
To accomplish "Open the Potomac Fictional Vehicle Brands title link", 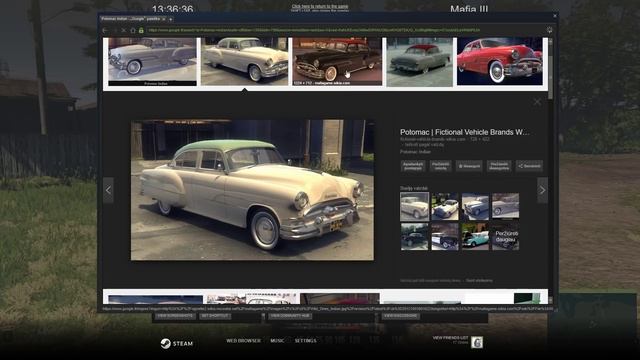I will (x=464, y=132).
